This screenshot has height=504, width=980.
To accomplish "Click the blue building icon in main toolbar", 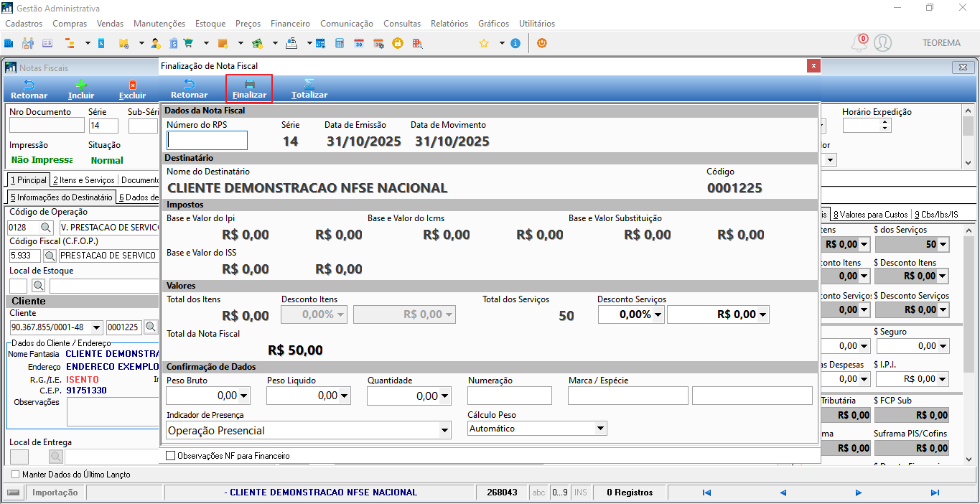I will click(9, 43).
